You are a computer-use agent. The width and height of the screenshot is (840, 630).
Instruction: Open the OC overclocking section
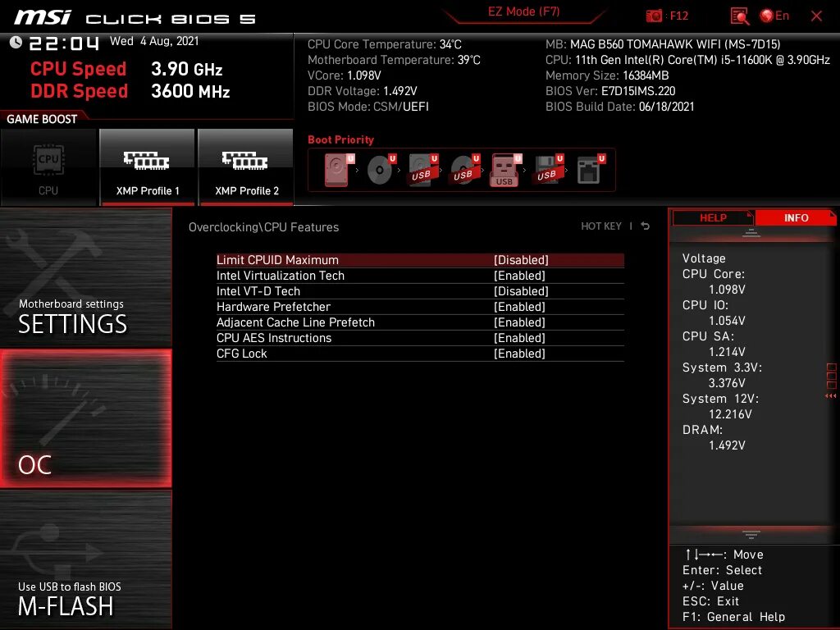[x=85, y=418]
